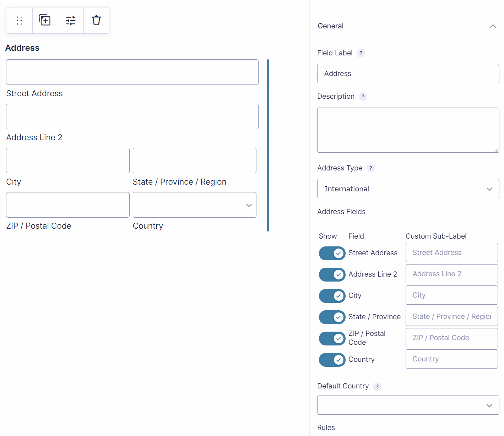Open the Address Type dropdown
Viewport: 504px width, 436px height.
click(x=408, y=189)
